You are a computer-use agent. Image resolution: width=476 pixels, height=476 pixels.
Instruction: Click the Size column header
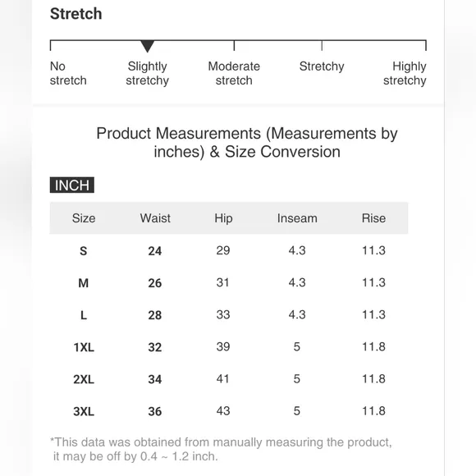click(84, 218)
